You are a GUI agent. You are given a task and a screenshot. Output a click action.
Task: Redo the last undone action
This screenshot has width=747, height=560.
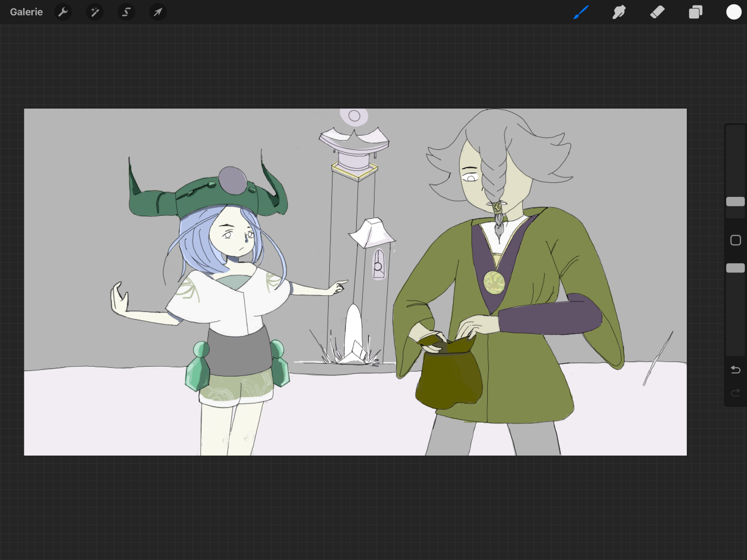[735, 392]
